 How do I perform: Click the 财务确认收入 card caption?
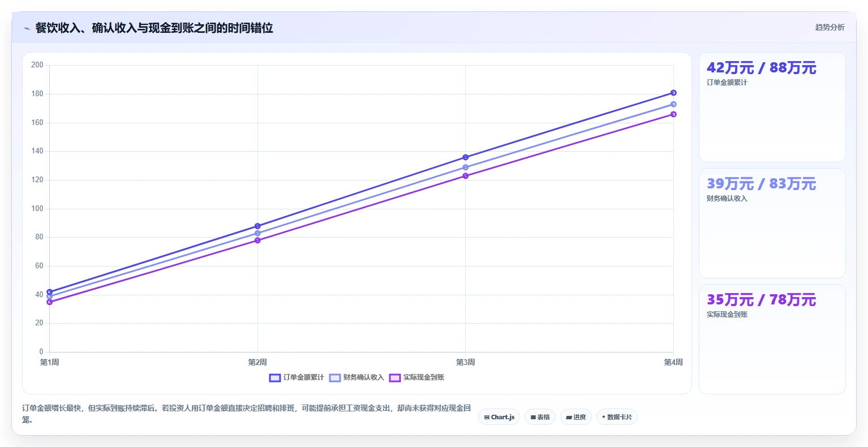(x=727, y=199)
